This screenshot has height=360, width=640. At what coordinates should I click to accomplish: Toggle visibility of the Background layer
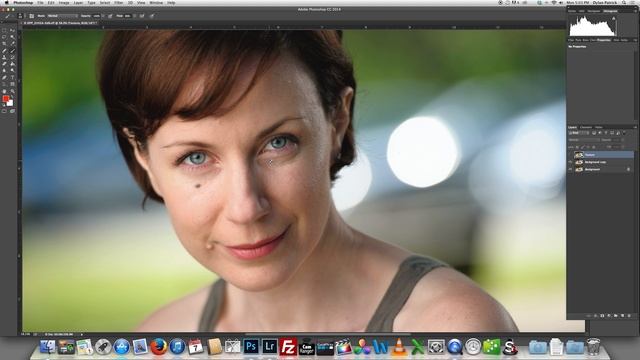pyautogui.click(x=570, y=169)
